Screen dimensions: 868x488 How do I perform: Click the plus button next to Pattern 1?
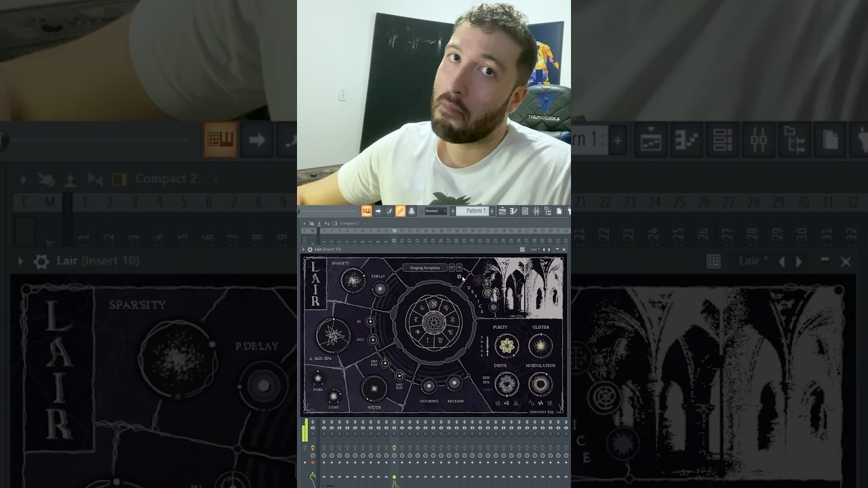pyautogui.click(x=492, y=211)
